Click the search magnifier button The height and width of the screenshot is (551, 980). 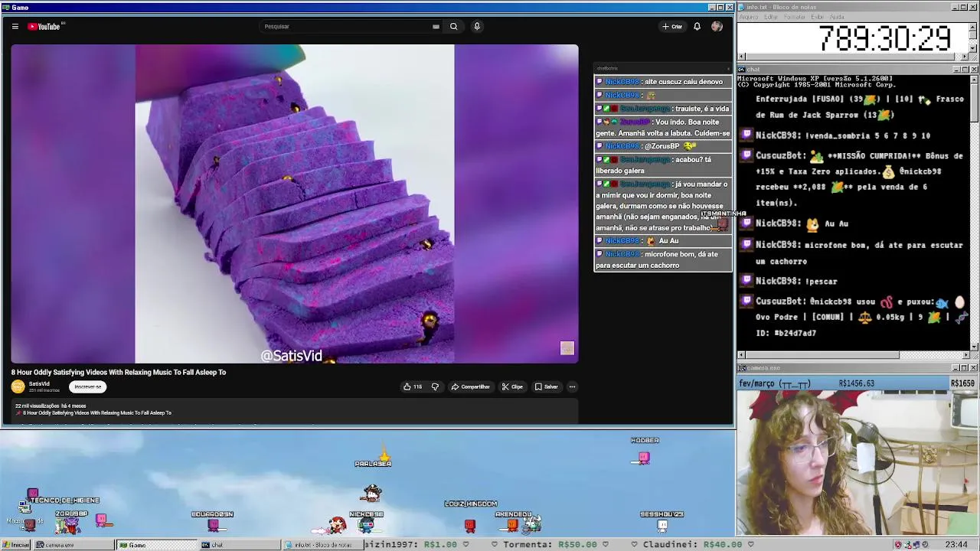pyautogui.click(x=453, y=26)
